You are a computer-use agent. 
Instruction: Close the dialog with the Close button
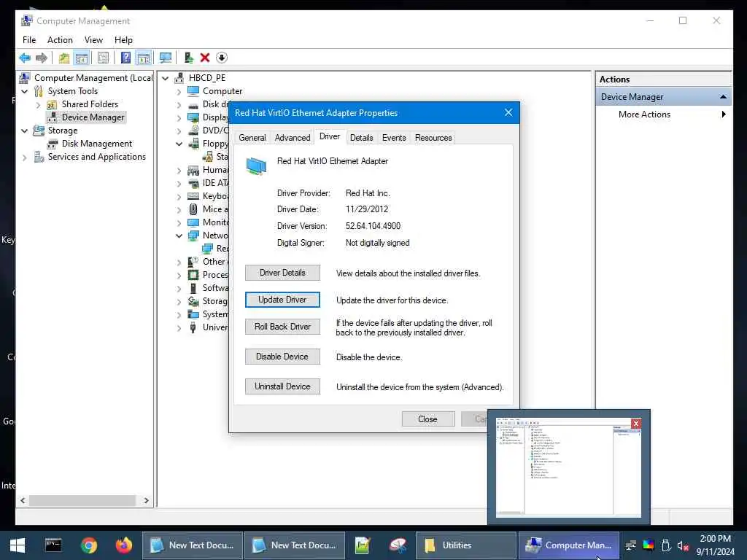(x=427, y=419)
